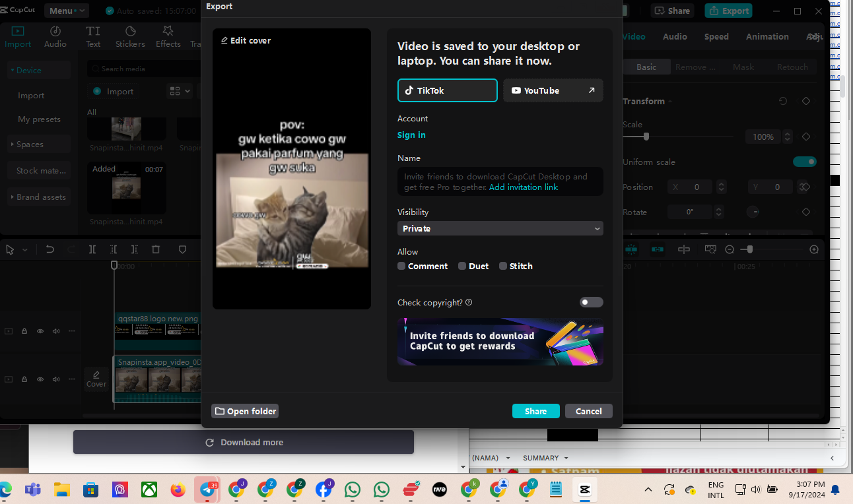Open Firefox from the taskbar

point(178,489)
